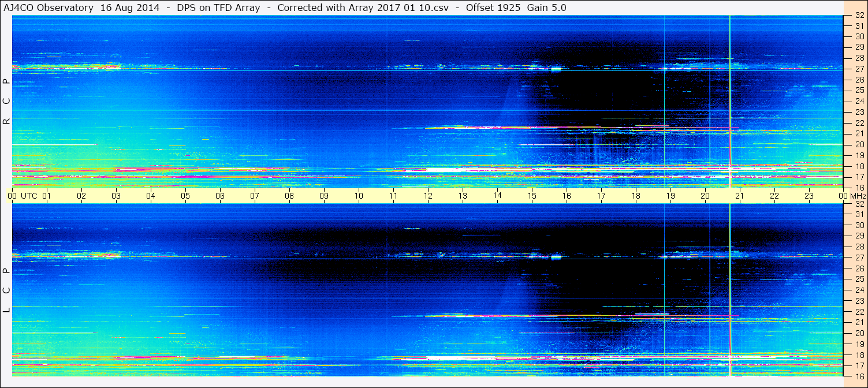Screen dimensions: 868x388
Task: Click the 19 hour mark on time axis
Action: (x=670, y=196)
